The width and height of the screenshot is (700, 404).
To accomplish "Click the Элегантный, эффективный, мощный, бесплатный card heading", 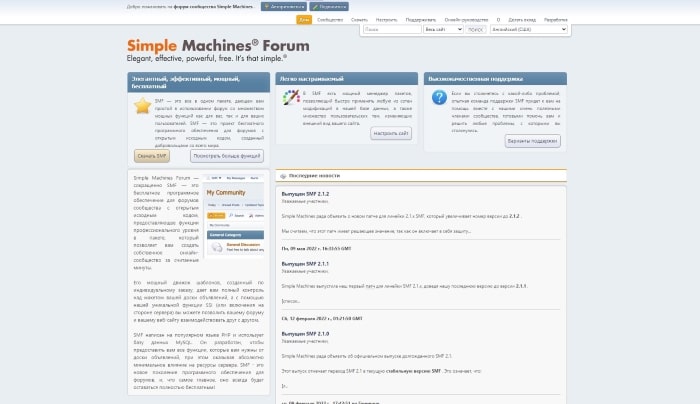I will 185,83.
